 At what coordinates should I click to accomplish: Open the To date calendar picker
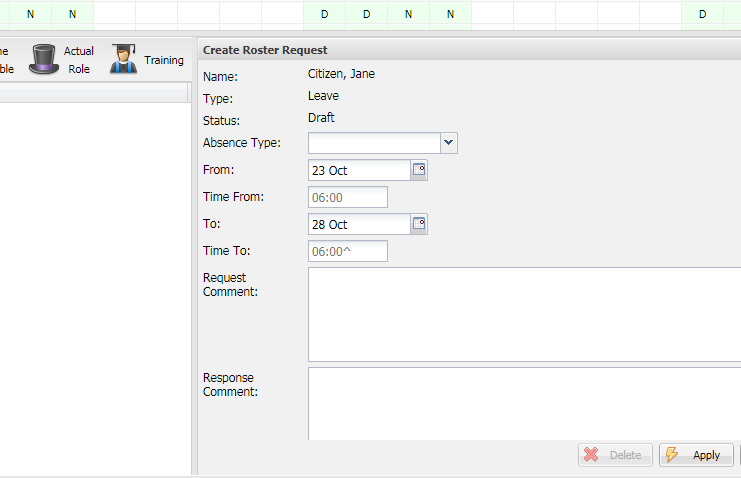[419, 224]
